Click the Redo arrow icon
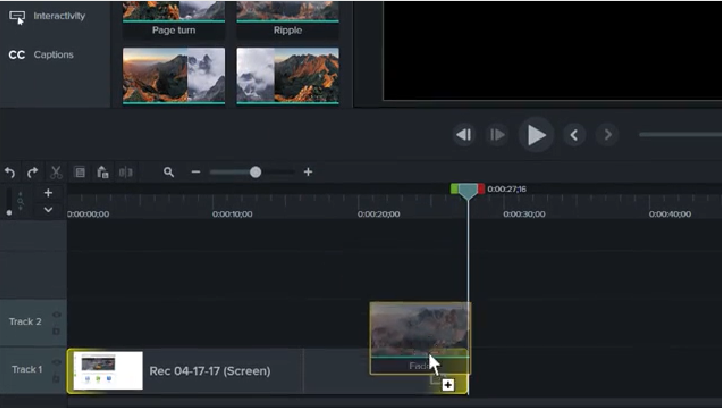 (x=32, y=172)
